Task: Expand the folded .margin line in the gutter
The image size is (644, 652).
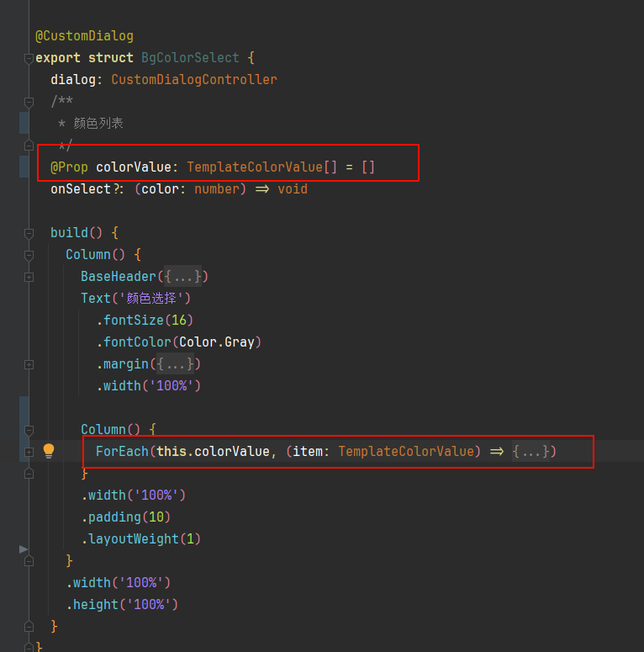Action: tap(29, 364)
